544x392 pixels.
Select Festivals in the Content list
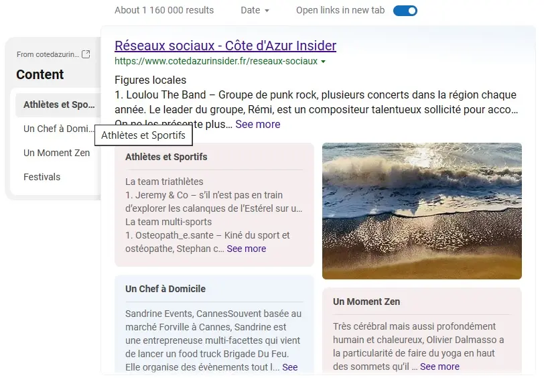[42, 177]
